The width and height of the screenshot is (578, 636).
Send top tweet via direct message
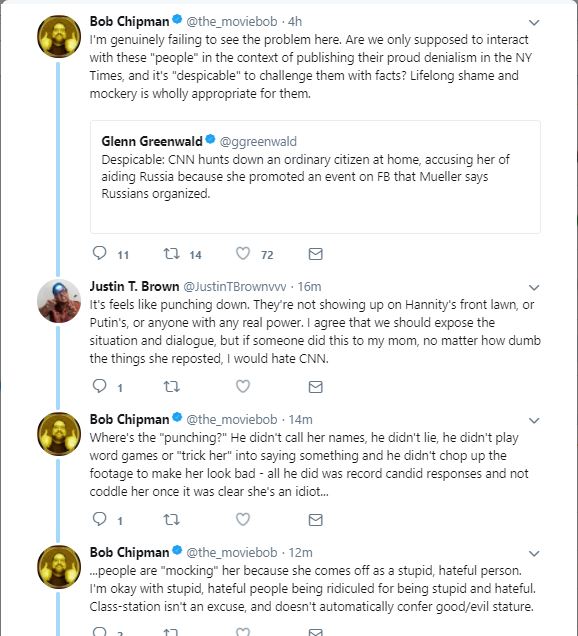click(x=315, y=254)
